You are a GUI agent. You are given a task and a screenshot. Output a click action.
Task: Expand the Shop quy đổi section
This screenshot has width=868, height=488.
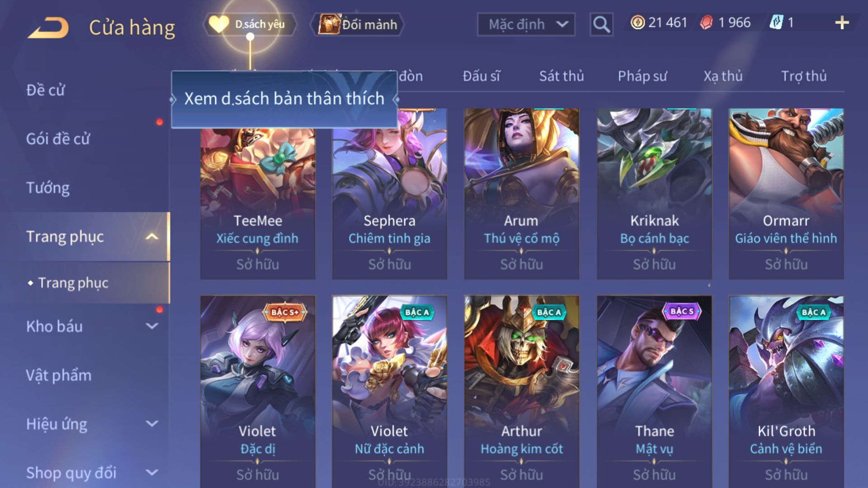coord(152,473)
